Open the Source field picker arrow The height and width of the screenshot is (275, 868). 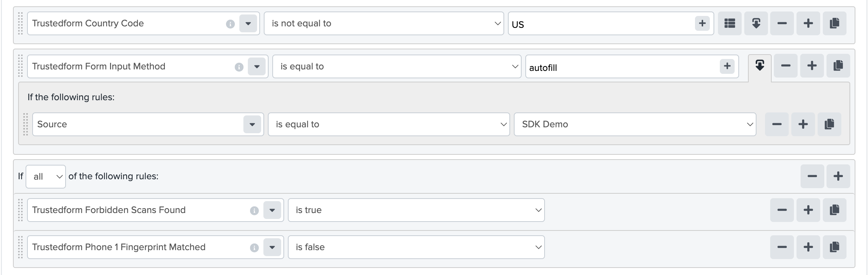[252, 124]
